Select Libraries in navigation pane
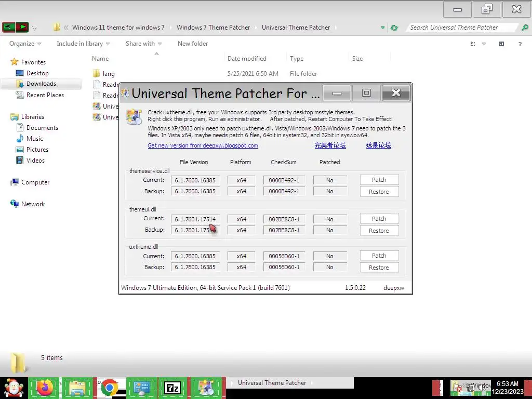 tap(28, 117)
